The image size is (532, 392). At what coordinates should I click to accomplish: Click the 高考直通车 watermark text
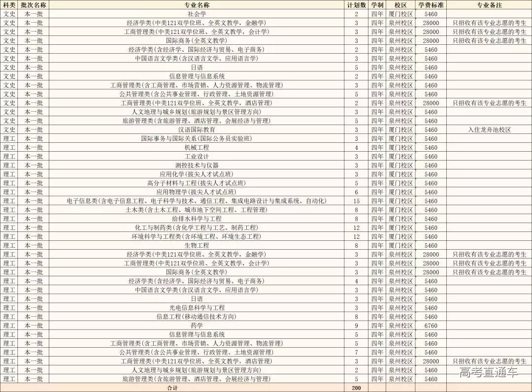pyautogui.click(x=488, y=372)
